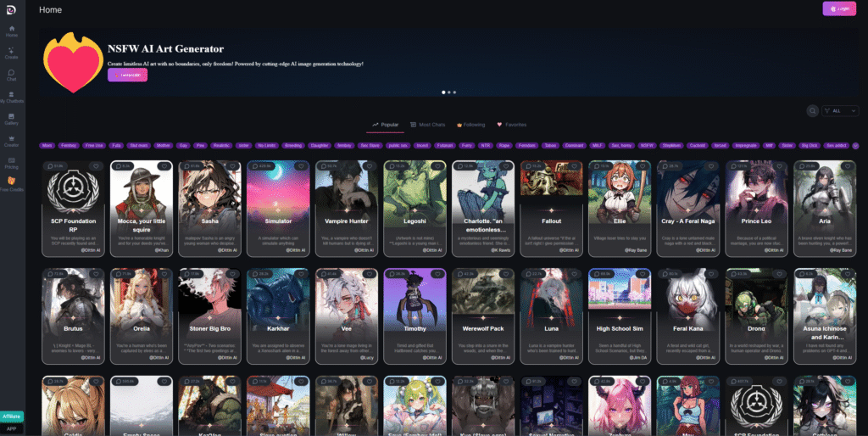Toggle heart on the Luna card
The height and width of the screenshot is (436, 868).
pyautogui.click(x=574, y=274)
